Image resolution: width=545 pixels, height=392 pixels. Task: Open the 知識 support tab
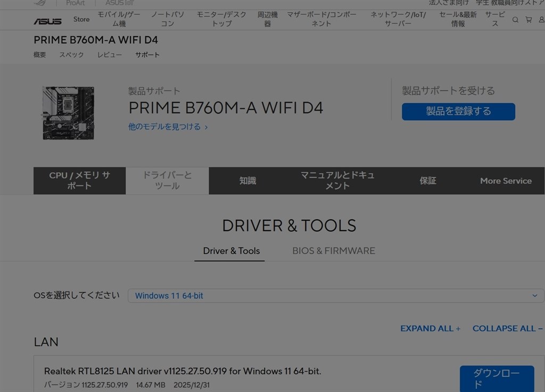pos(247,181)
